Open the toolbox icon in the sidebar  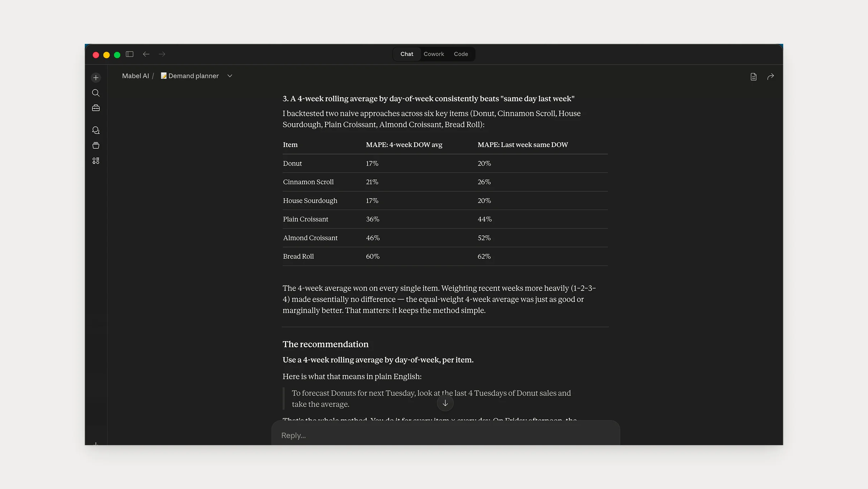pos(96,108)
